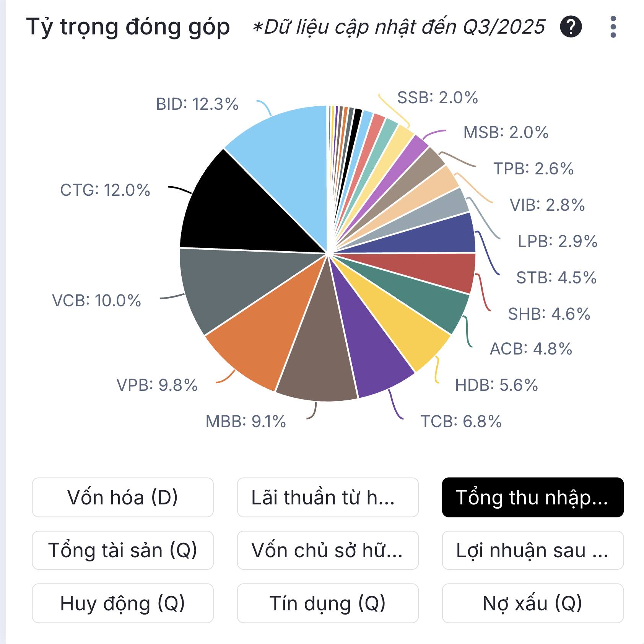Select the Tổng thu nhập... button
This screenshot has width=644, height=644.
click(533, 497)
